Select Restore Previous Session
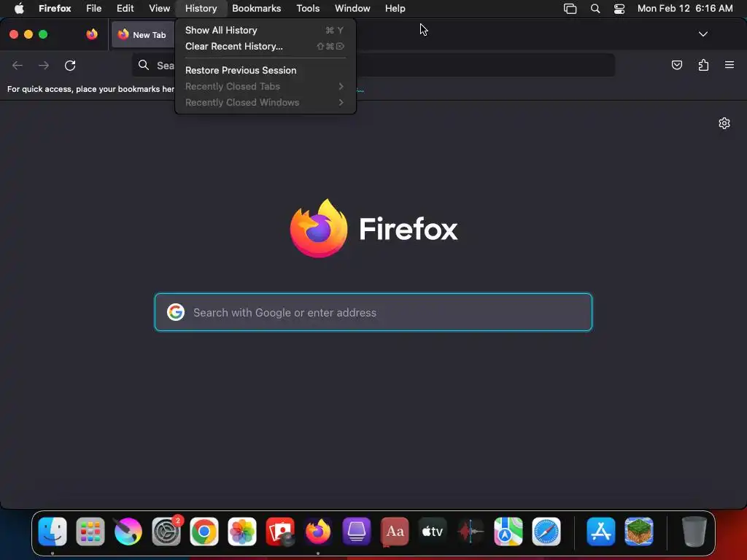747x560 pixels. pos(266,70)
